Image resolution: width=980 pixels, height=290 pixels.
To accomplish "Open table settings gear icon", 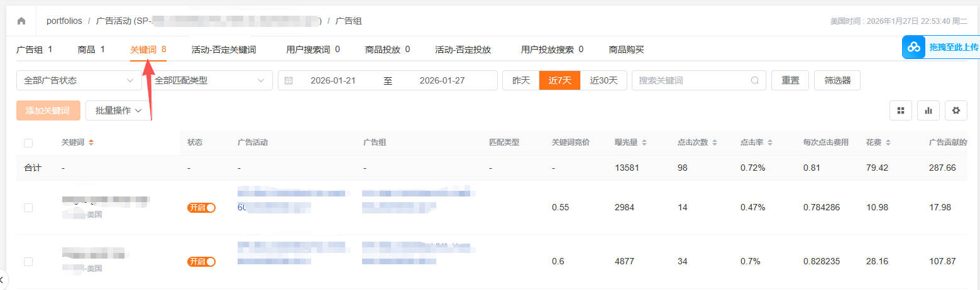I will click(956, 110).
